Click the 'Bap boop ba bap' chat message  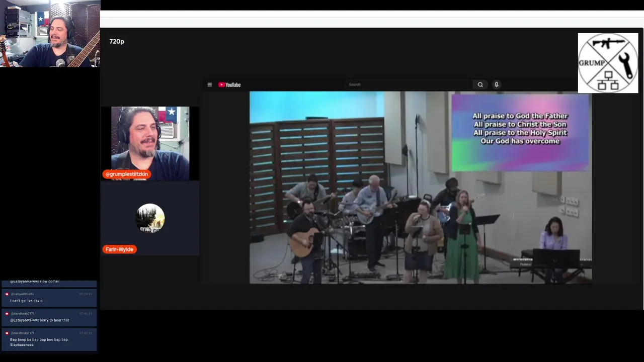coord(39,342)
